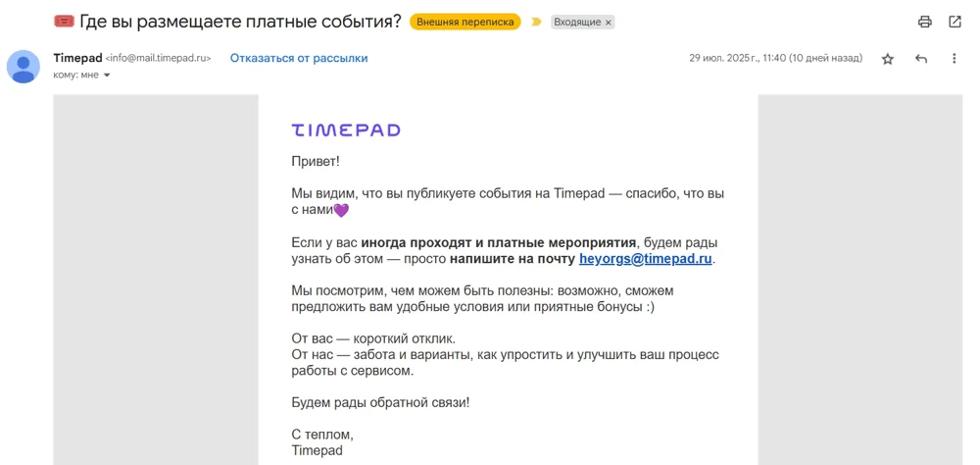The height and width of the screenshot is (465, 980).
Task: Reply using the arrow icon
Action: 921,59
